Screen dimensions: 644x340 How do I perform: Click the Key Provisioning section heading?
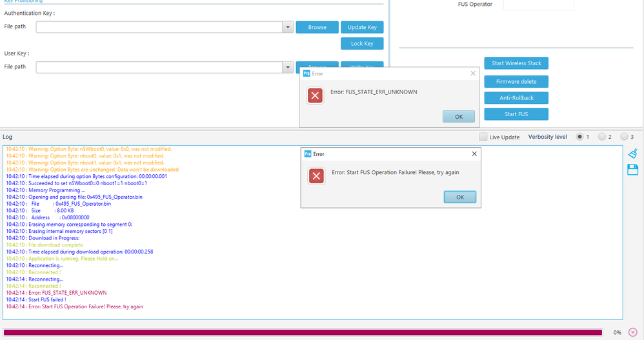click(x=23, y=1)
